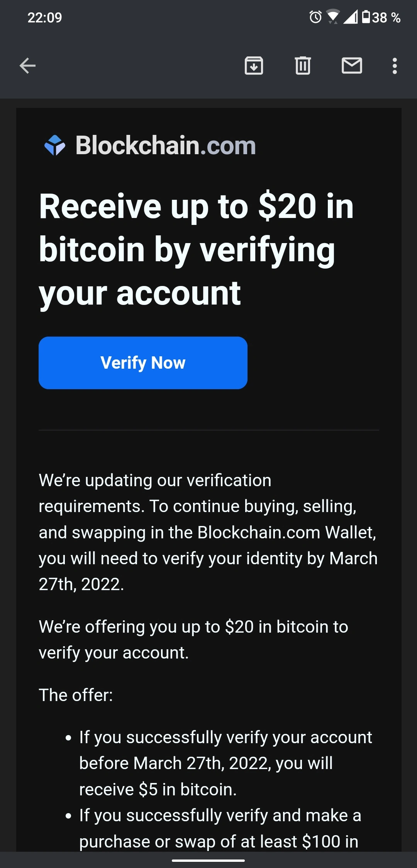Tap "The offer:" text line
Image resolution: width=417 pixels, height=868 pixels.
click(76, 695)
